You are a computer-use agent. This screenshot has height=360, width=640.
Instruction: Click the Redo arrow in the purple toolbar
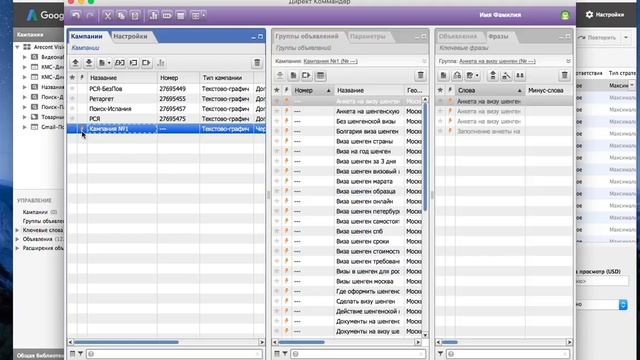click(90, 16)
